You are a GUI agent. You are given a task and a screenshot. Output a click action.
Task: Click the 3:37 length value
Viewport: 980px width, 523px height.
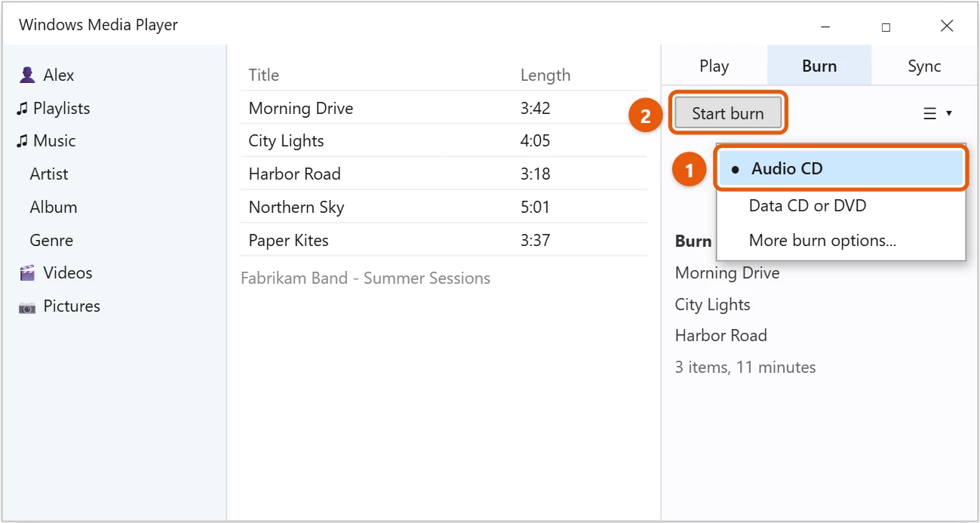coord(535,241)
